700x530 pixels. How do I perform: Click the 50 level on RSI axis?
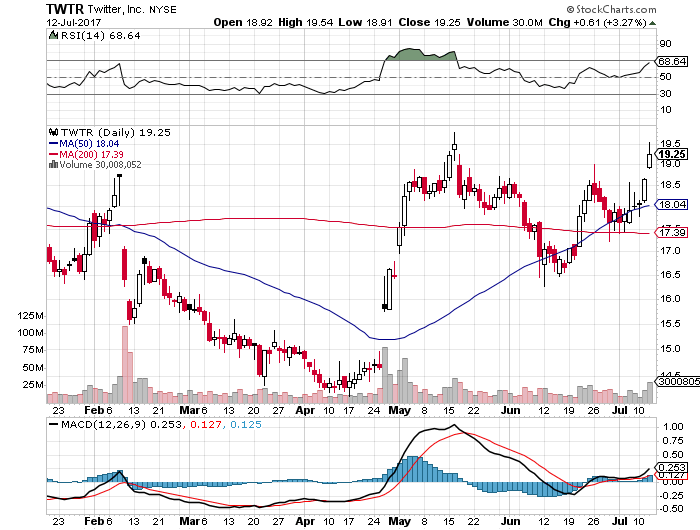[665, 77]
